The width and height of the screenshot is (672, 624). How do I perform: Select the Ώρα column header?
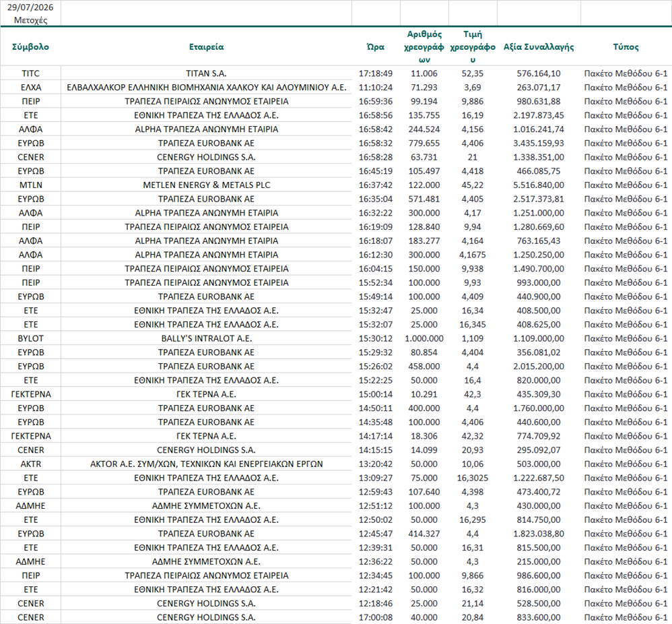pos(376,46)
